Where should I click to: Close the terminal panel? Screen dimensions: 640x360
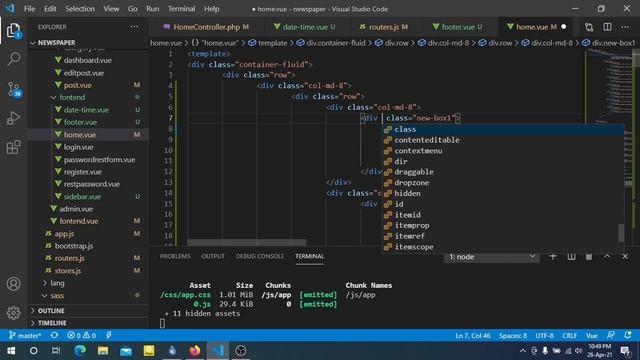(625, 256)
